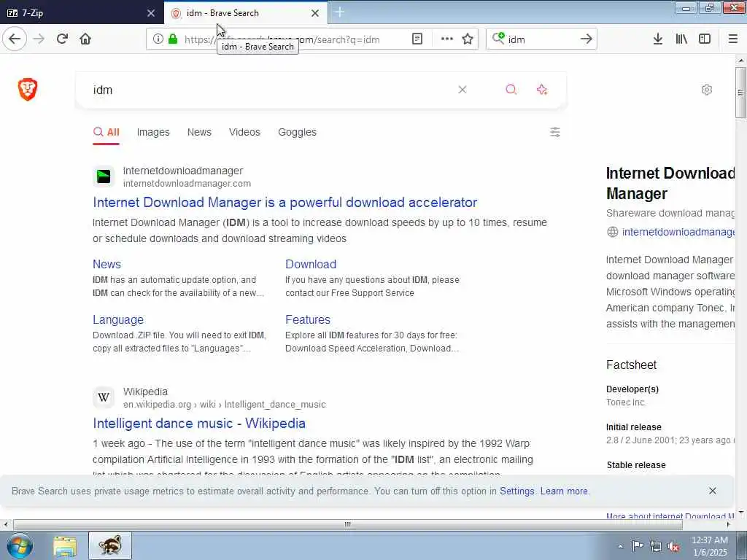Toggle the sidebar panel

705,39
